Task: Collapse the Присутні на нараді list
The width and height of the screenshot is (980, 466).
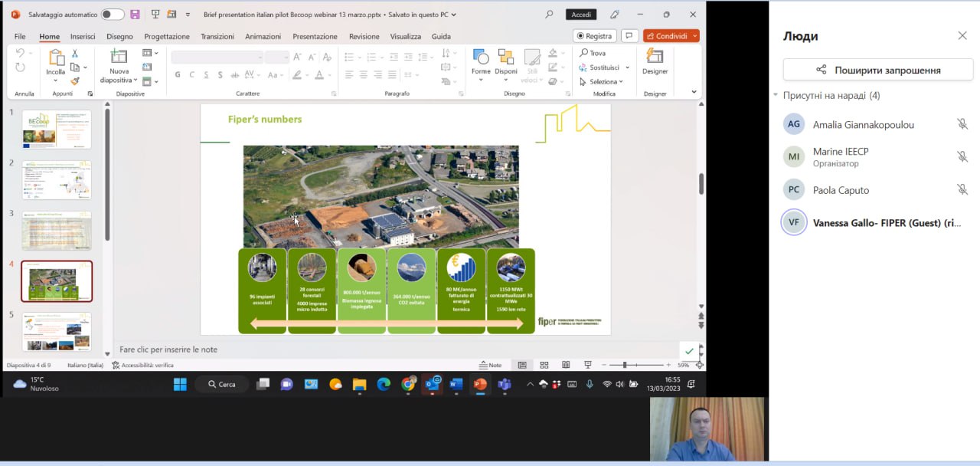Action: (775, 96)
